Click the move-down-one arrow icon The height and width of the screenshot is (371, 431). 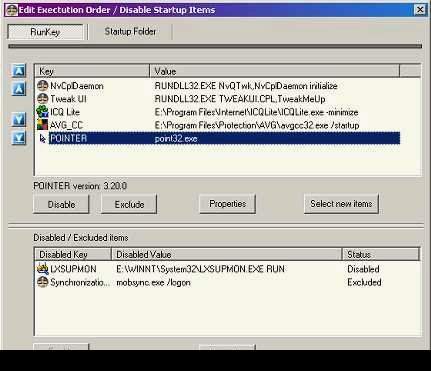click(19, 119)
